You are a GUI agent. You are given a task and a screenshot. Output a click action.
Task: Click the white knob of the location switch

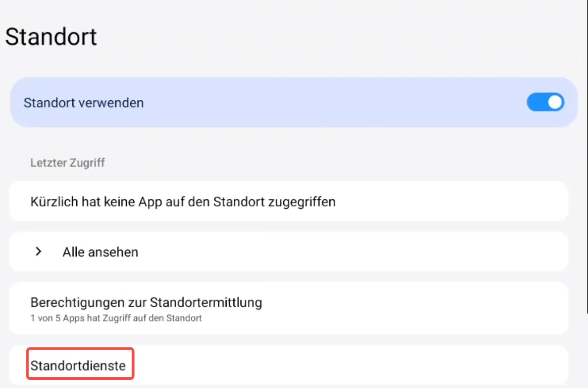coord(555,102)
